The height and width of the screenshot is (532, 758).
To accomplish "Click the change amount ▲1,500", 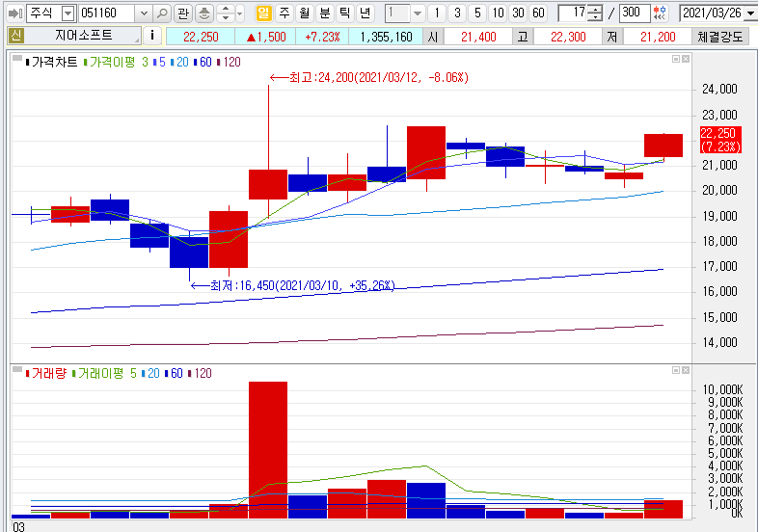I will click(265, 37).
